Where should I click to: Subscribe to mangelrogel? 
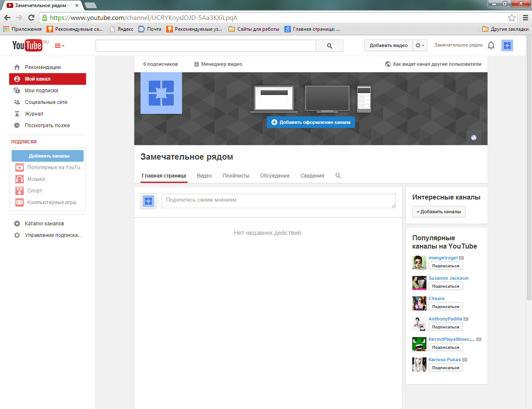tap(446, 266)
